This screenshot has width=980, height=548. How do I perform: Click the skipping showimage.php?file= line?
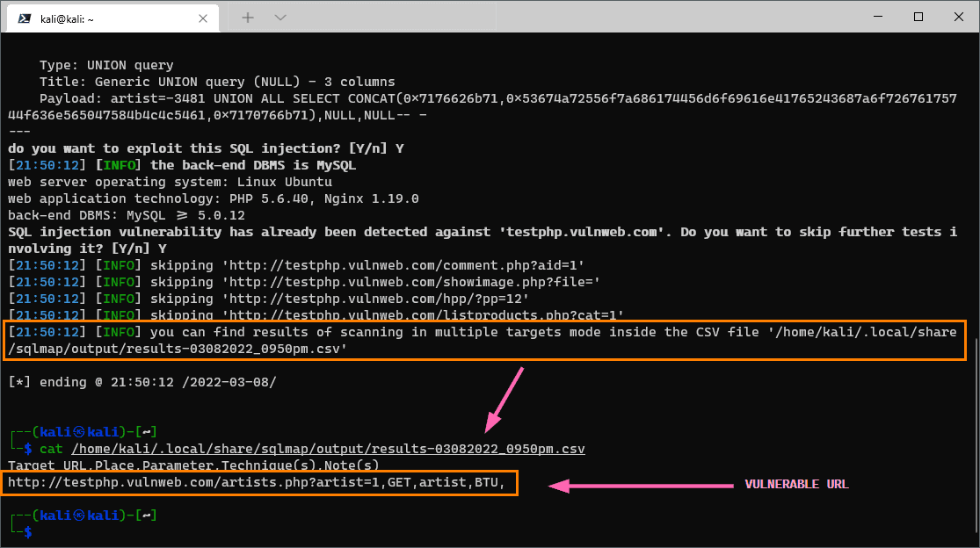pyautogui.click(x=304, y=282)
